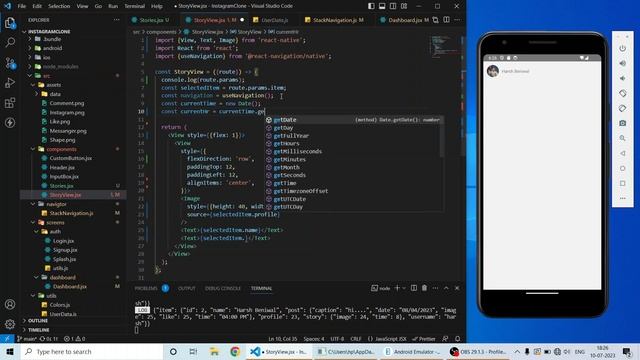Viewport: 640px width, 360px height.
Task: Open Explorer panel more actions ellipsis
Action: pyautogui.click(x=117, y=20)
